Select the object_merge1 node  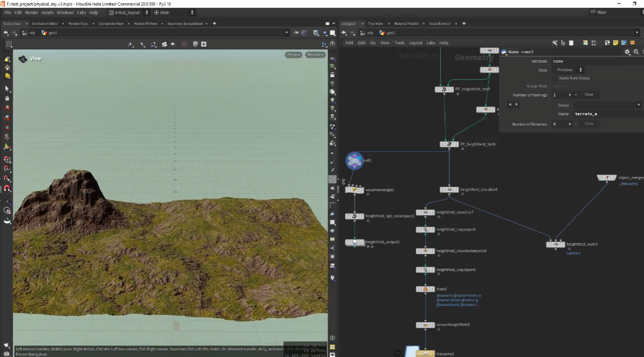pyautogui.click(x=607, y=178)
